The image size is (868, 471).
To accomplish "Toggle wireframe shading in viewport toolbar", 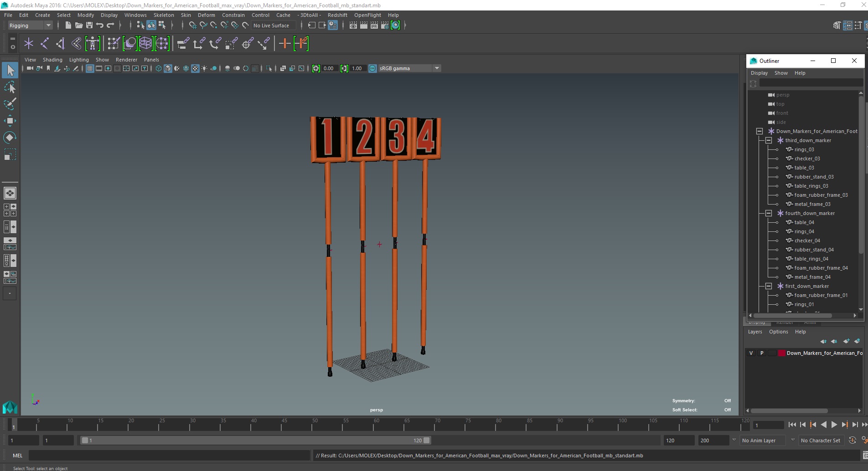I will 159,68.
